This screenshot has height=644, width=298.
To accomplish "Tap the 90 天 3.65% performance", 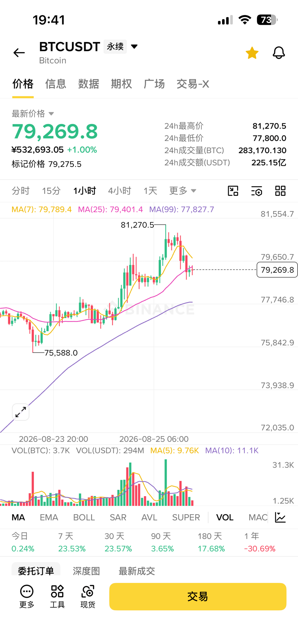I will tap(162, 542).
